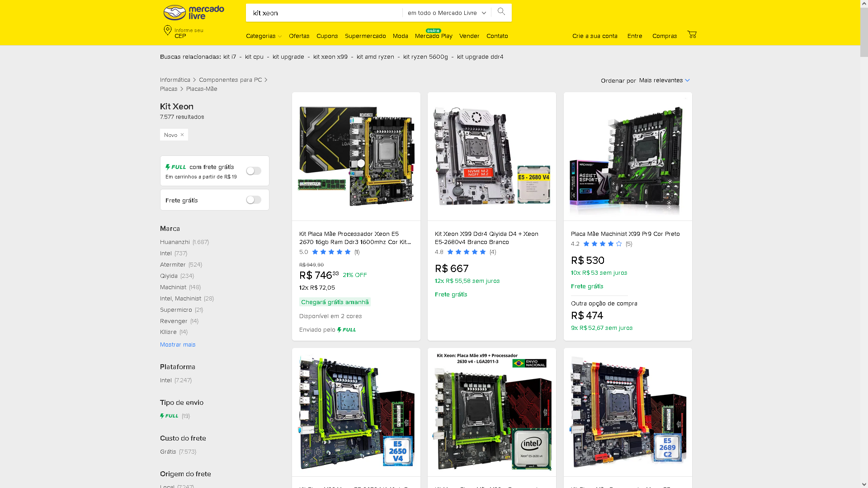Open Machinist X99 Pr9 product image
868x488 pixels.
click(628, 156)
